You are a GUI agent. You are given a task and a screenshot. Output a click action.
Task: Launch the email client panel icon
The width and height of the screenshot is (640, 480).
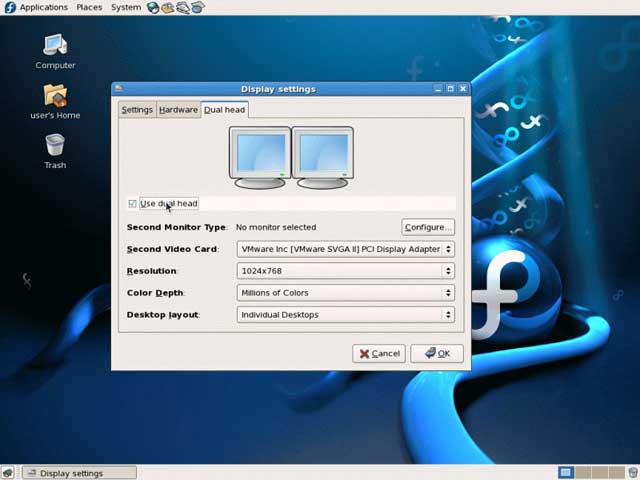pos(168,7)
